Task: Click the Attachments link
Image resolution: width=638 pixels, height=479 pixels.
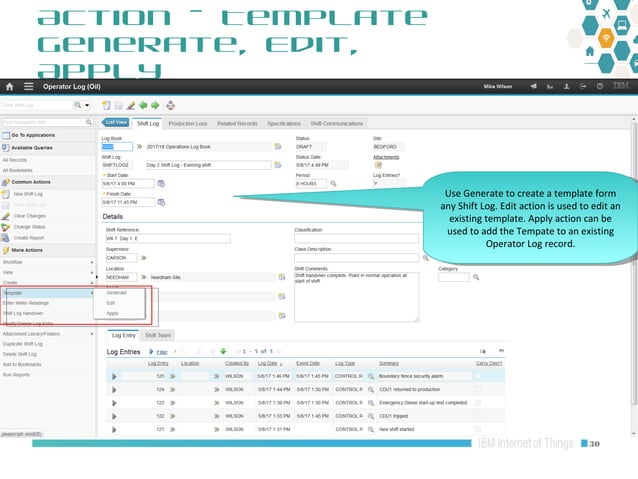Action: tap(386, 157)
